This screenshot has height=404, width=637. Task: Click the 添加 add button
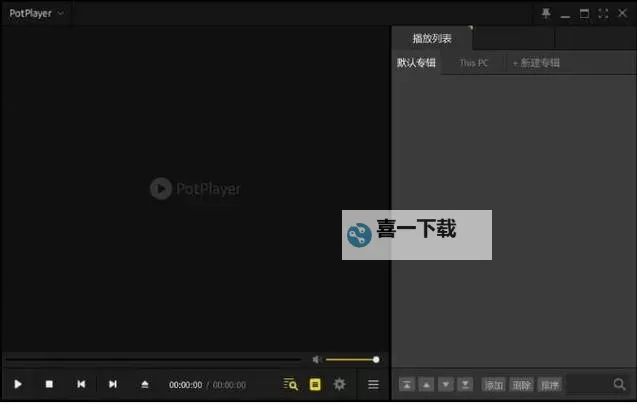pos(494,384)
